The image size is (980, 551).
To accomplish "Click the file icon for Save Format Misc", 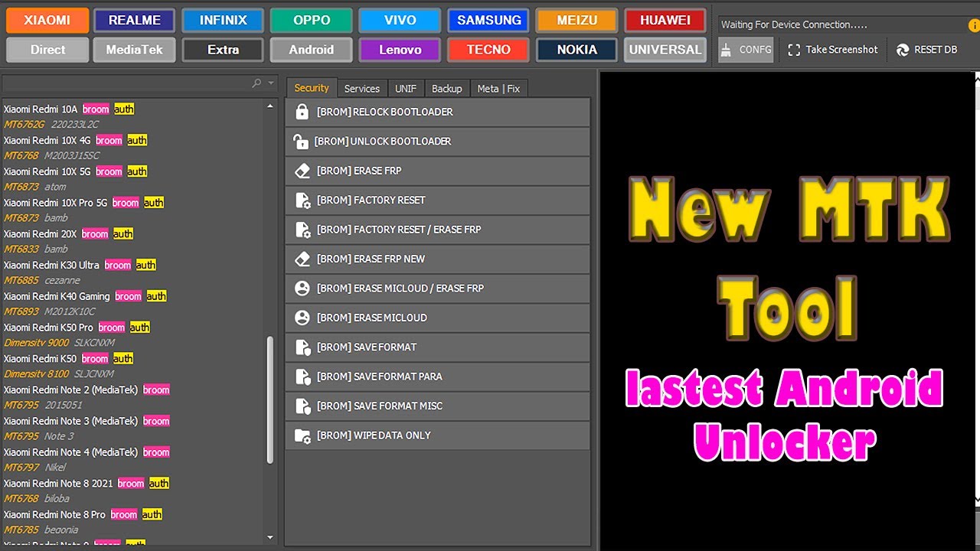I will tap(302, 406).
